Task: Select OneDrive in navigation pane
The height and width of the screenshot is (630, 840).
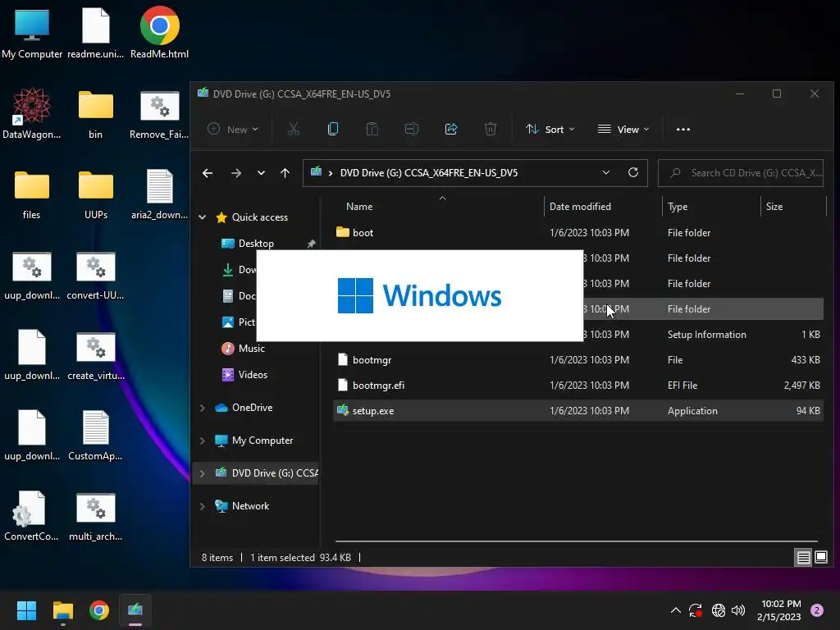Action: coord(253,408)
